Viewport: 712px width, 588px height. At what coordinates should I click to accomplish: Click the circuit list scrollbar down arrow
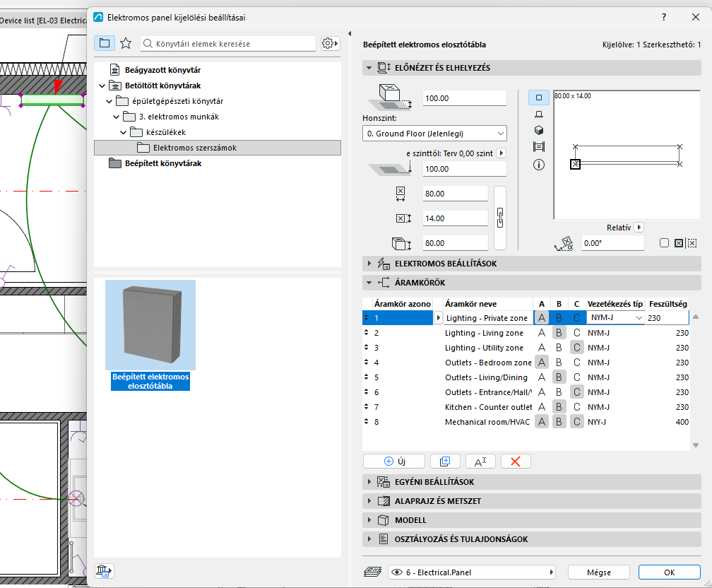pyautogui.click(x=696, y=445)
